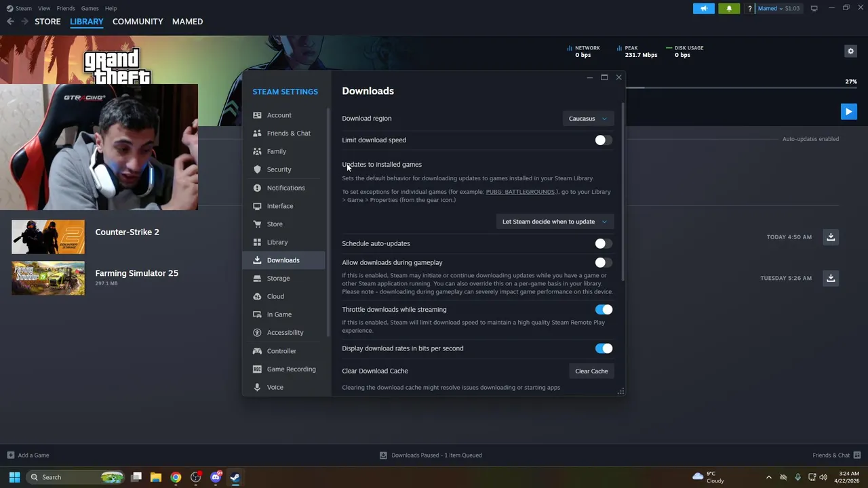Click the Store cart icon in settings

pyautogui.click(x=257, y=224)
